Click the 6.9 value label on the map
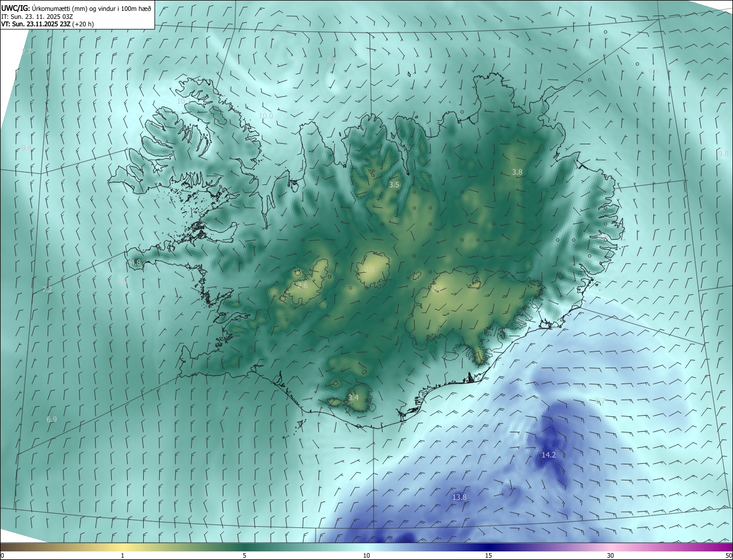Screen dimensions: 733x560 [52, 420]
